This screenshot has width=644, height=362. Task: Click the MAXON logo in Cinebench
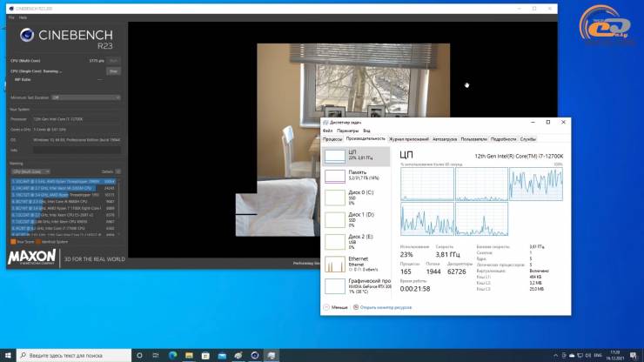pos(31,258)
